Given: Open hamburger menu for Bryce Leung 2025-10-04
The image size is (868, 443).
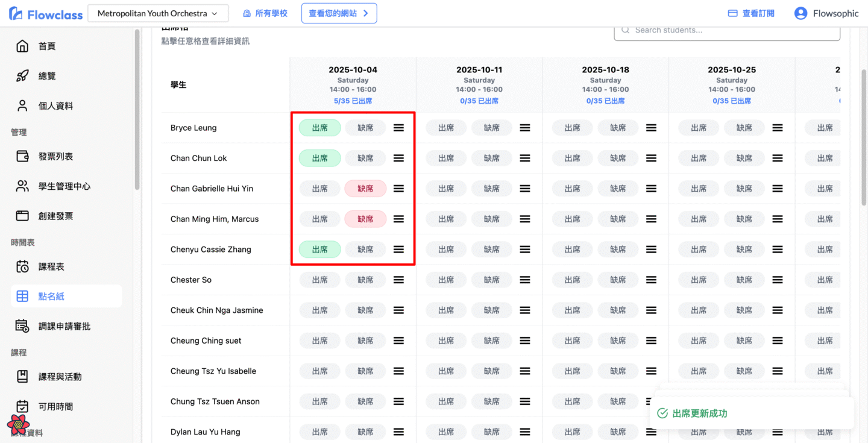Looking at the screenshot, I should tap(398, 128).
